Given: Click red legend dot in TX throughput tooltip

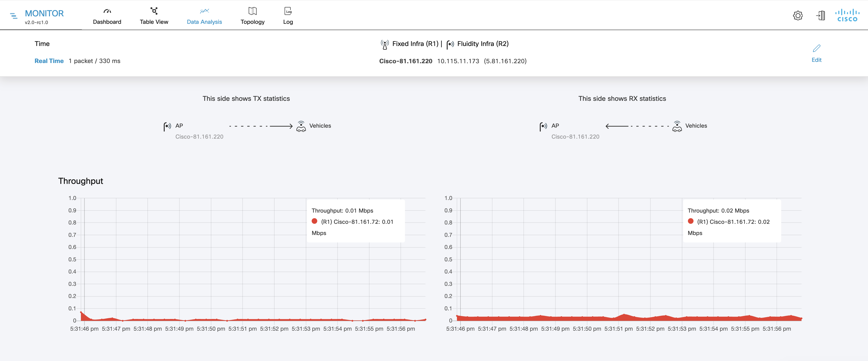Looking at the screenshot, I should click(x=314, y=221).
